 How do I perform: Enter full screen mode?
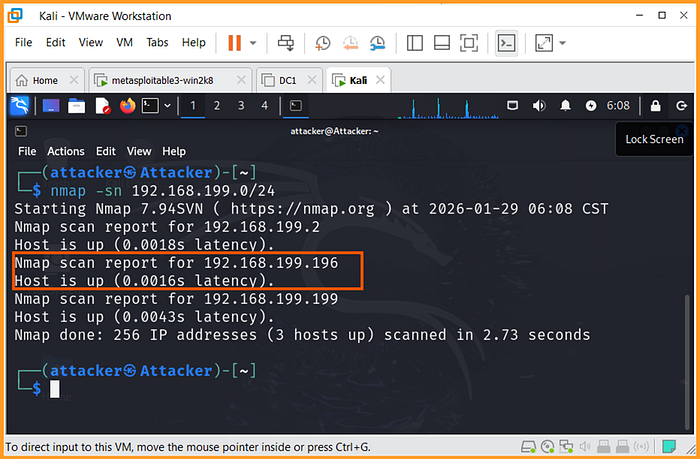pos(469,43)
